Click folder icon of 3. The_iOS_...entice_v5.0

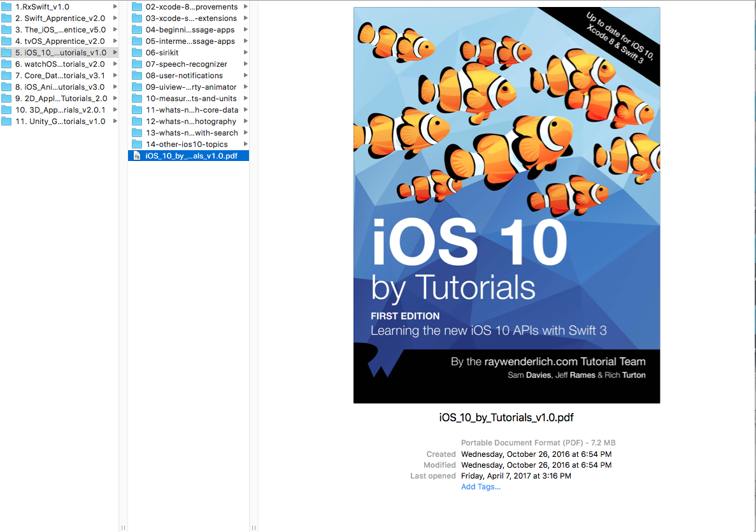tap(6, 30)
